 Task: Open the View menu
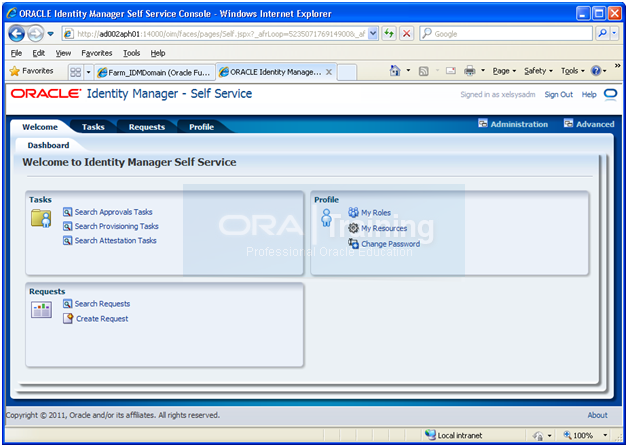(x=63, y=53)
